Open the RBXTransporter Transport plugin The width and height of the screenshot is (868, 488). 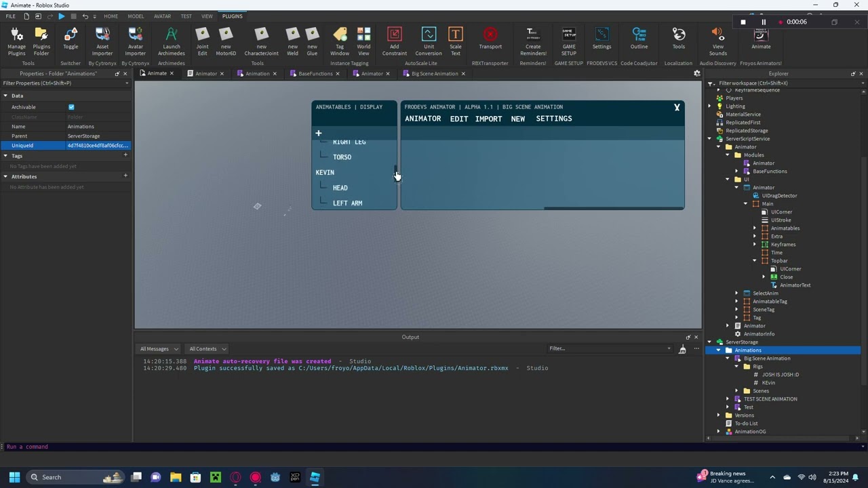coord(490,39)
